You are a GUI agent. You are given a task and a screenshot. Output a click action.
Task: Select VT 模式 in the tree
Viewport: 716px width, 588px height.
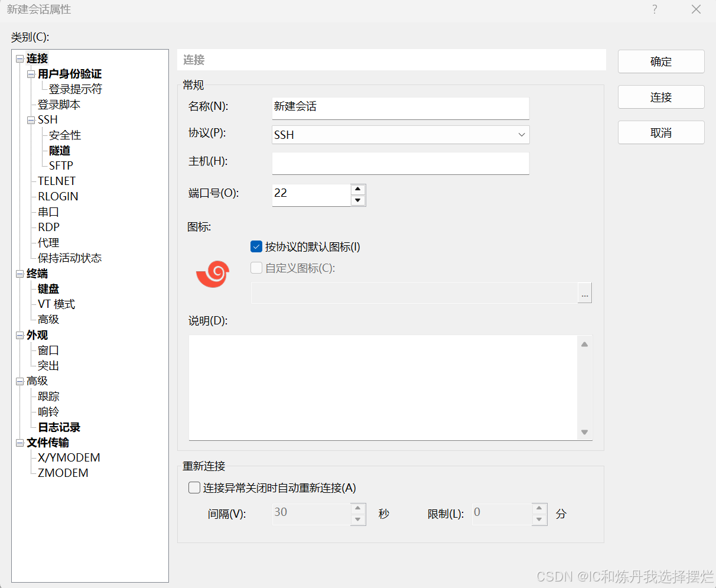[x=57, y=304]
